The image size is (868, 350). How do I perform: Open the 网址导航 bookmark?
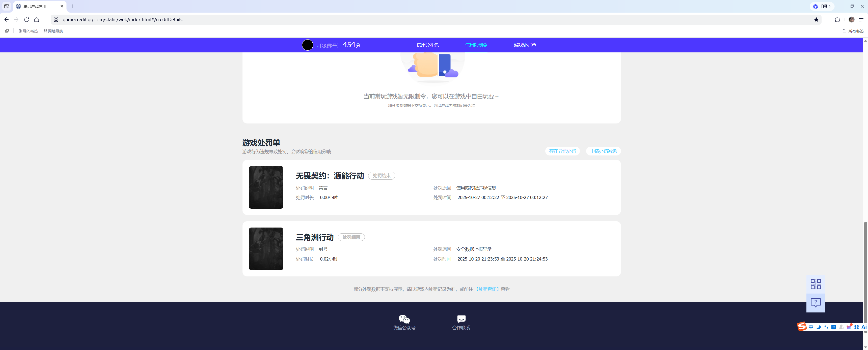[x=53, y=31]
